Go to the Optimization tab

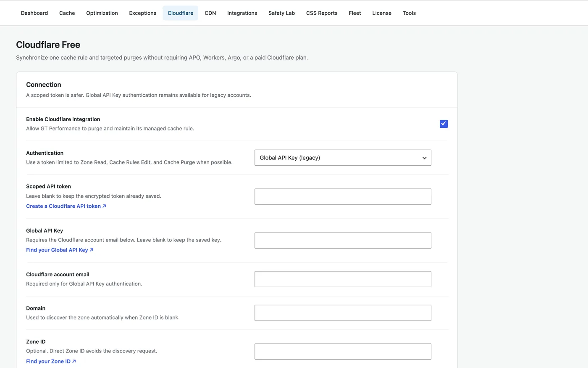[x=102, y=13]
